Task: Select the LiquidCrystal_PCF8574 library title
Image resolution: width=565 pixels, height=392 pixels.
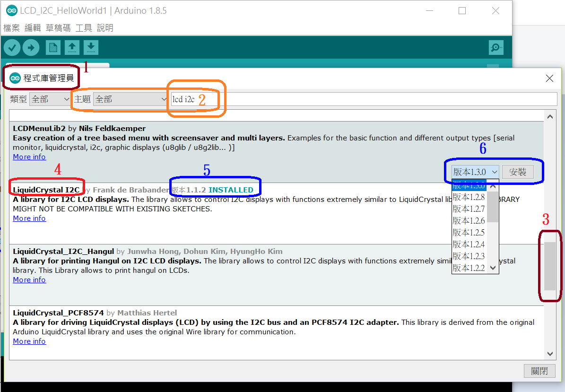Action: [58, 313]
